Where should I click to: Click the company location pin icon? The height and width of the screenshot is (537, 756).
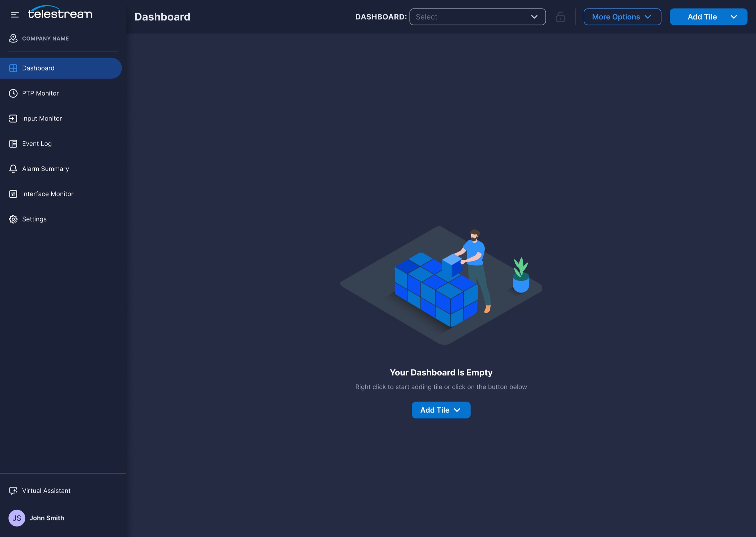(13, 38)
